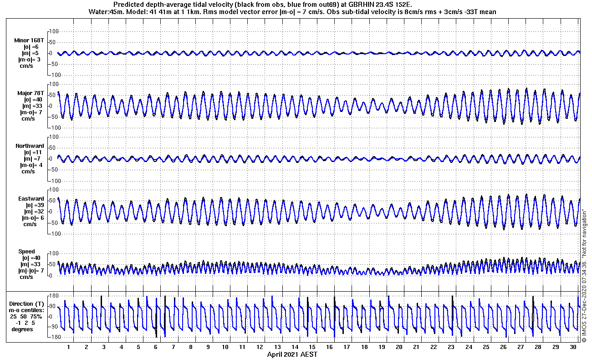Select the 'Minor 168T' panel label
Viewport: 592px width, 364px height.
pyautogui.click(x=29, y=40)
